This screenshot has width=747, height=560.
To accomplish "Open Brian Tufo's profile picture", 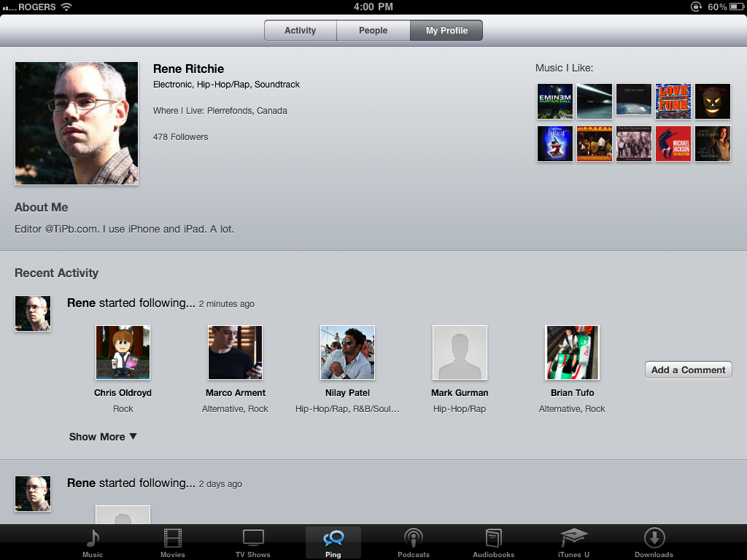I will (572, 353).
